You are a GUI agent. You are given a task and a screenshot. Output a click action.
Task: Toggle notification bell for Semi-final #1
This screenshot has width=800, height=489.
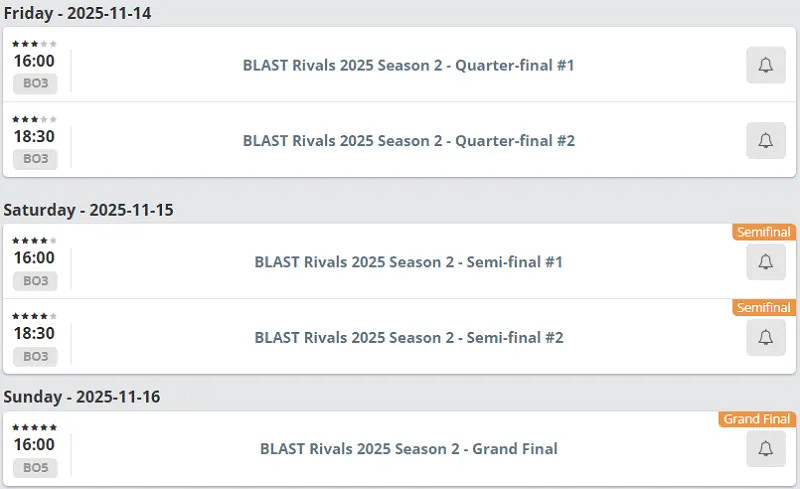point(765,262)
